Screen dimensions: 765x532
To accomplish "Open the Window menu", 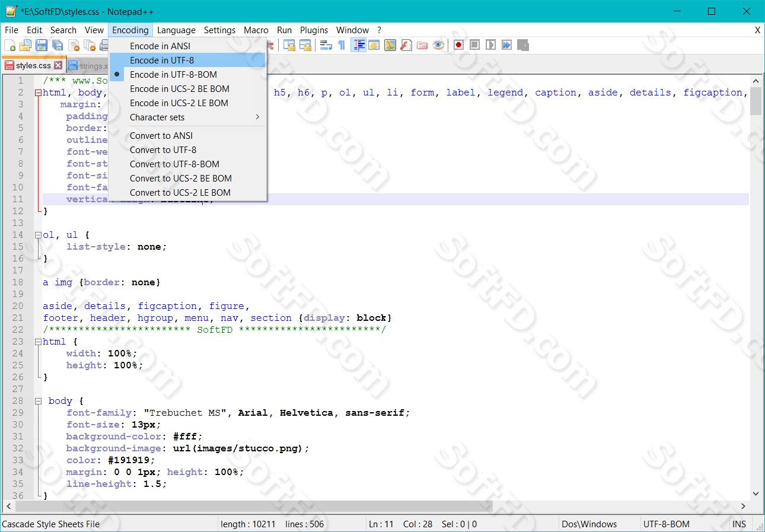I will [353, 30].
